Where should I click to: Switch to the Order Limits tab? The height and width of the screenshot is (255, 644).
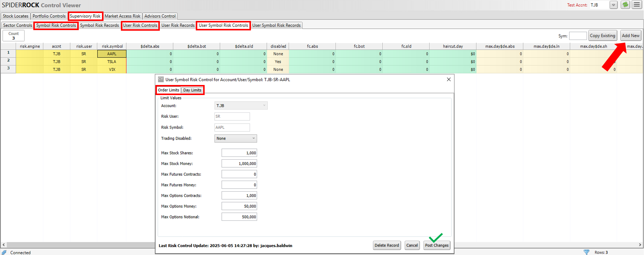(x=168, y=90)
